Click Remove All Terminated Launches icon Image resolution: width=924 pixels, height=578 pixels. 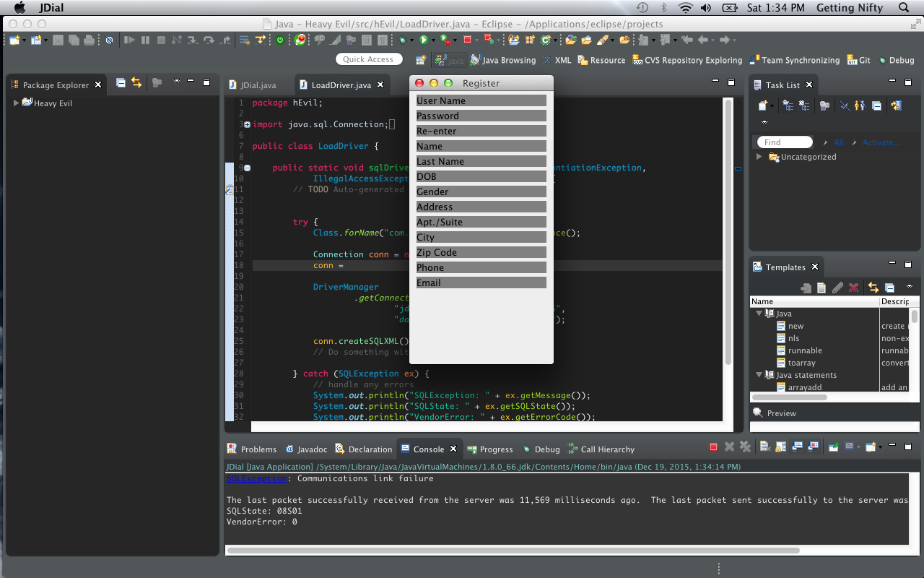(x=745, y=447)
